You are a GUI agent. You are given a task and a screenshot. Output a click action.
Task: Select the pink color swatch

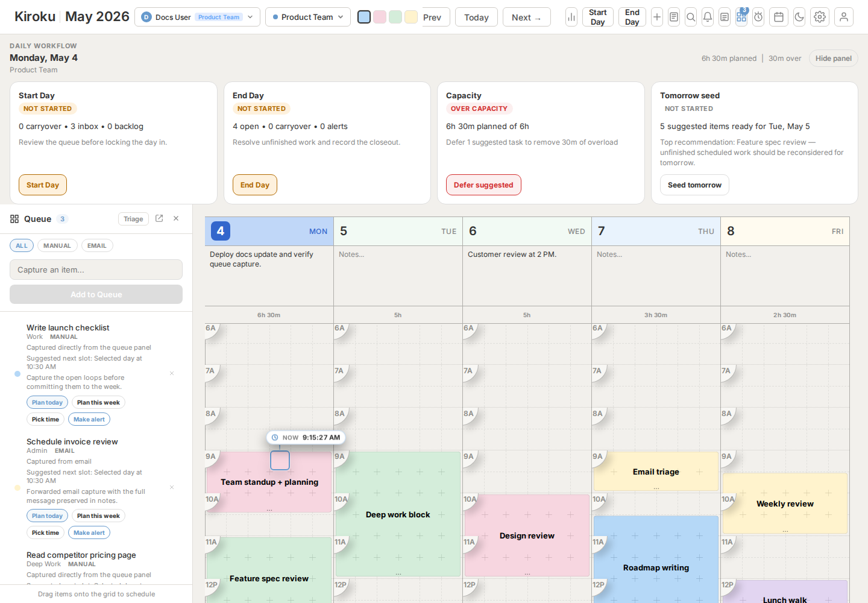point(380,17)
